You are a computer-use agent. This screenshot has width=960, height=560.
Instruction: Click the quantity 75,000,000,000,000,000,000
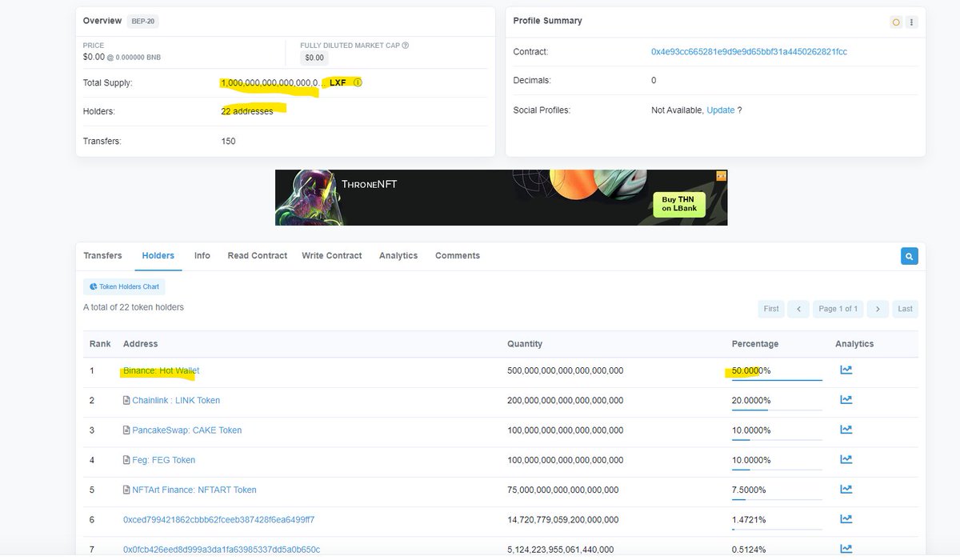tap(562, 490)
